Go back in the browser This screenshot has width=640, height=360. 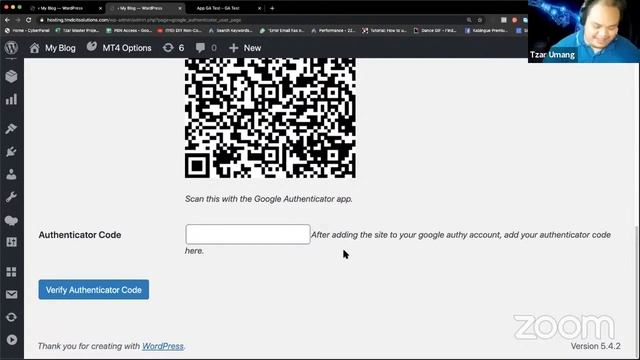coord(7,20)
